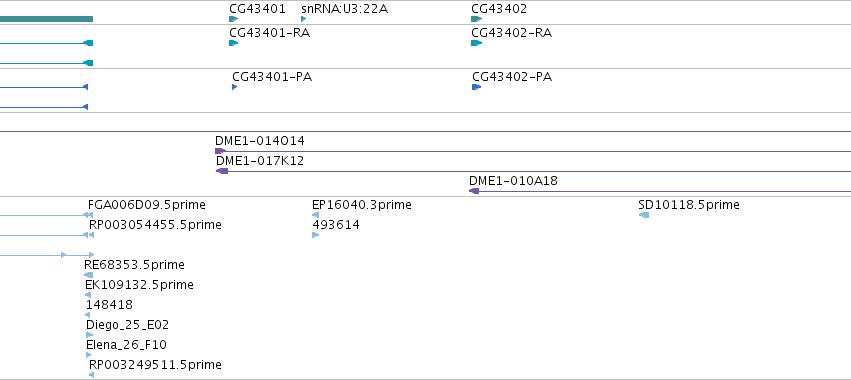
Task: Click the CG43401 gene arrow glyph
Action: 233,19
